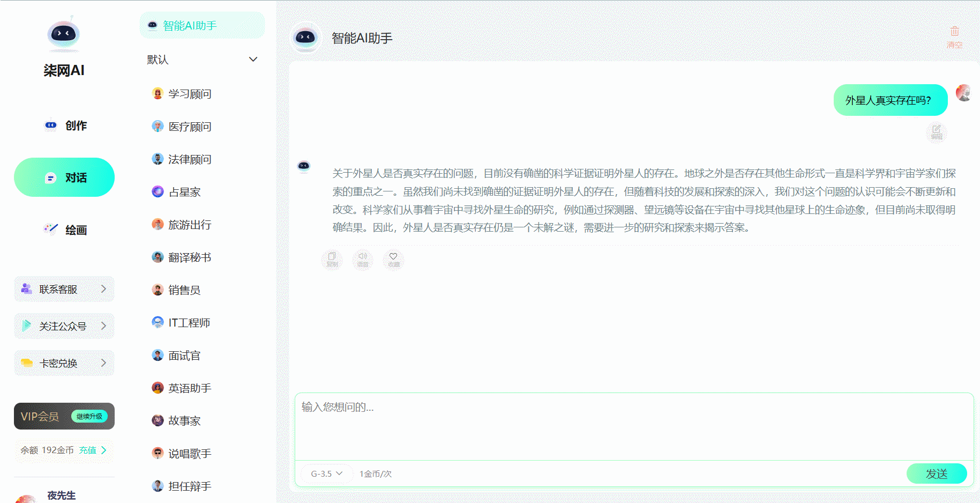The image size is (980, 503).
Task: Switch to the 对话 conversation section
Action: pos(64,177)
